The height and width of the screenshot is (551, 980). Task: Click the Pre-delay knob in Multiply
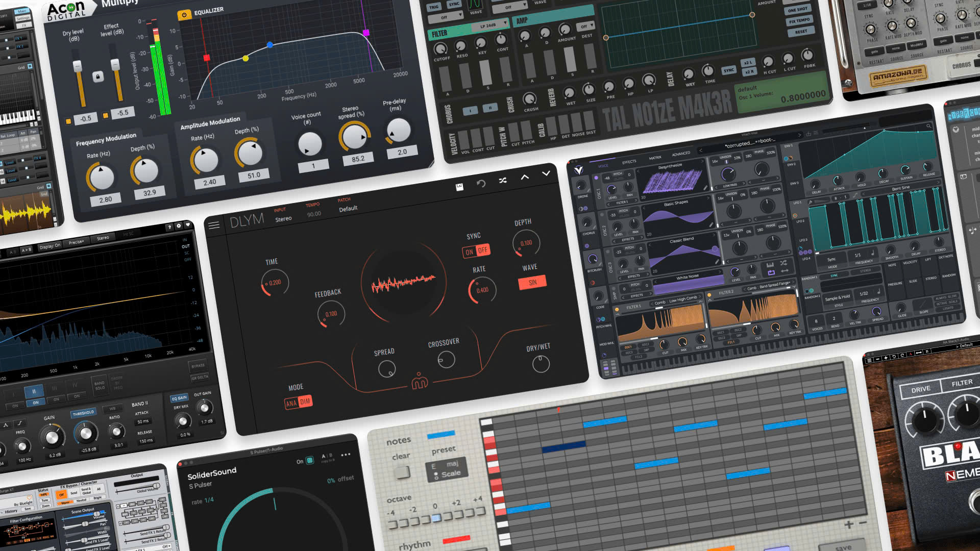tap(398, 131)
